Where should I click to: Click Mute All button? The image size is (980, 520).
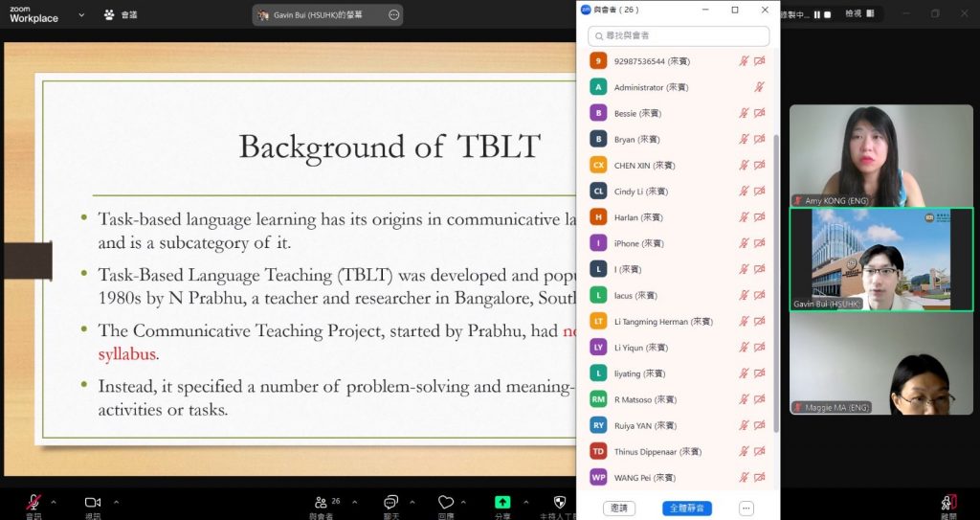[687, 509]
